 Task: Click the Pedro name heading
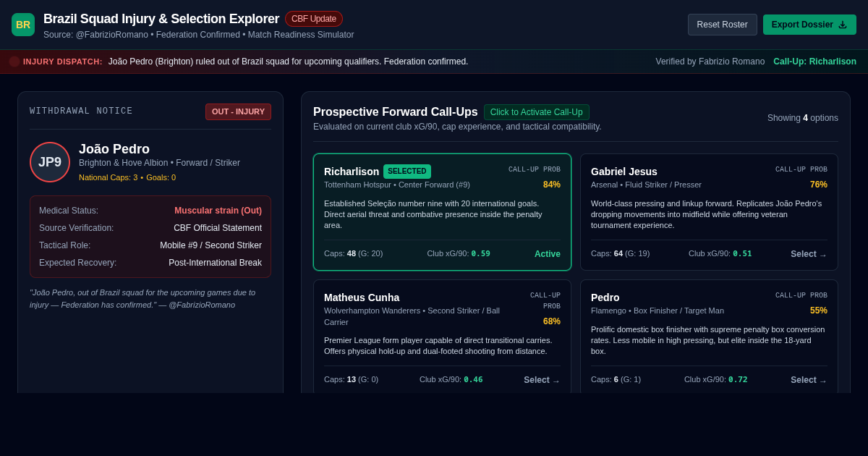605,297
